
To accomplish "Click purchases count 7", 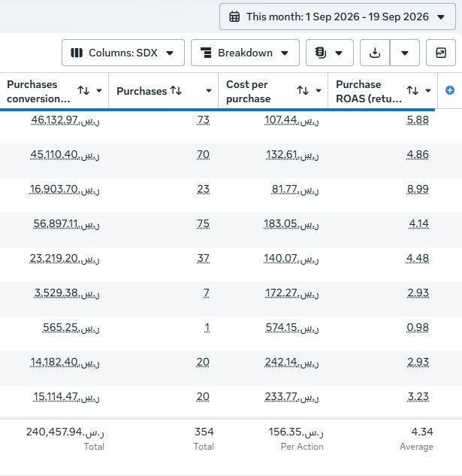I will pos(207,293).
